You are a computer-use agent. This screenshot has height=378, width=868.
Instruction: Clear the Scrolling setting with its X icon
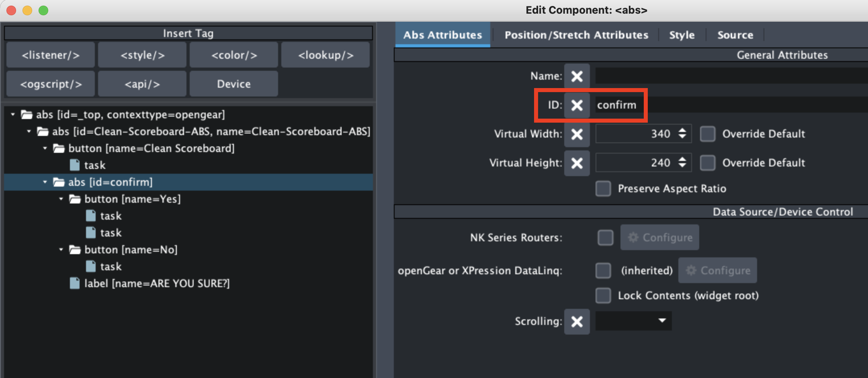(x=577, y=321)
